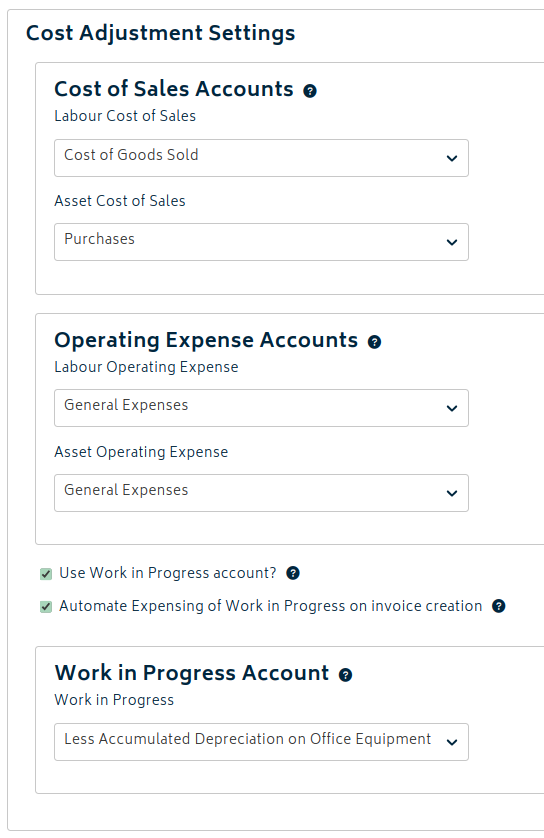Open the Less Accumulated Depreciation account dropdown
This screenshot has width=544, height=838.
click(261, 742)
